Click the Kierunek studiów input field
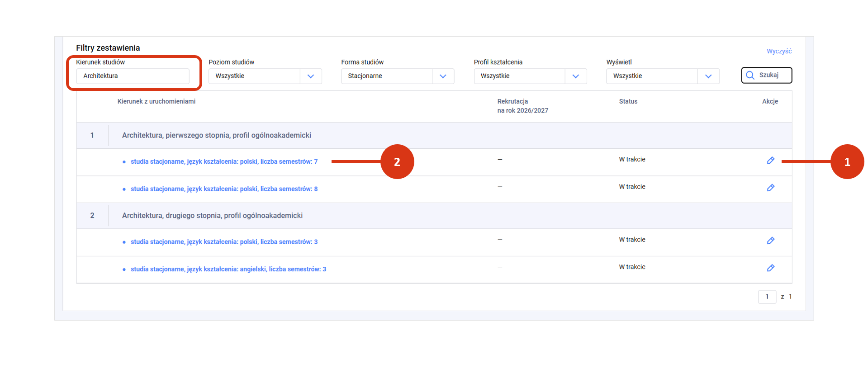868x369 pixels. tap(133, 76)
